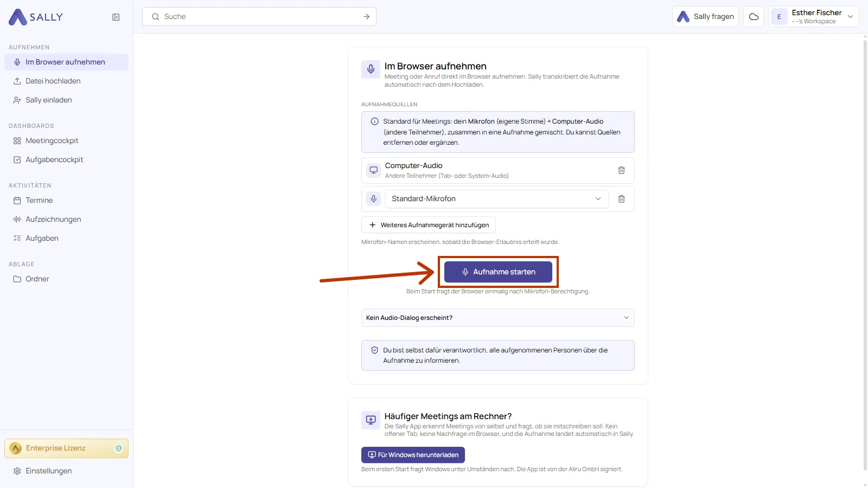
Task: Click the 'Mikrofon-Namen erscheinen' hint text
Action: pos(460,242)
